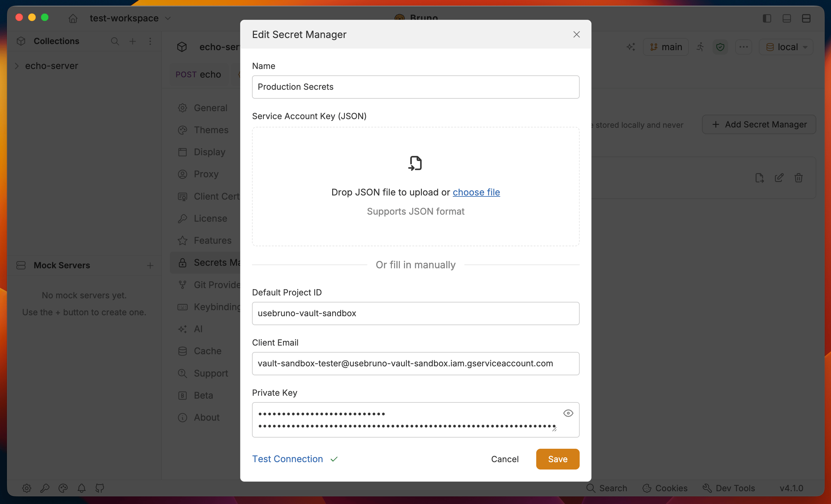Open the local environment dropdown

(786, 47)
